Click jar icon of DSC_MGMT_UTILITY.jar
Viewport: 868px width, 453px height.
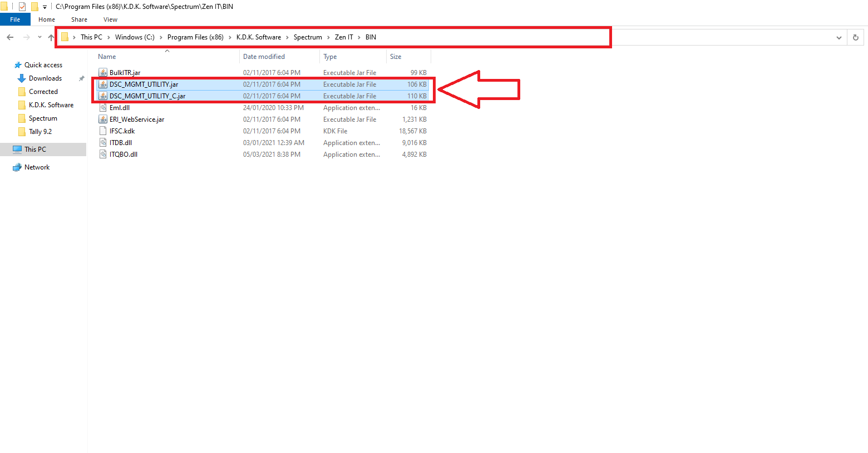tap(103, 84)
